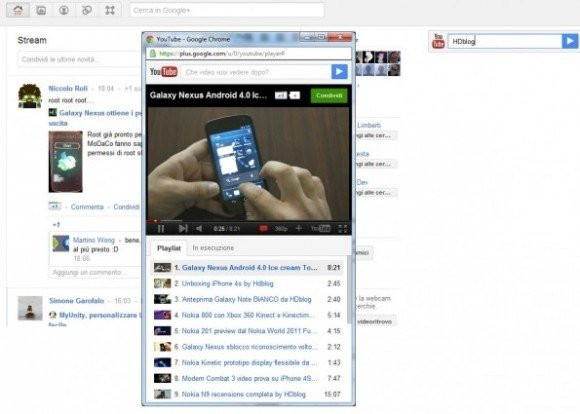Click the Cerca in Google+ search field
The width and height of the screenshot is (580, 414).
[x=227, y=10]
